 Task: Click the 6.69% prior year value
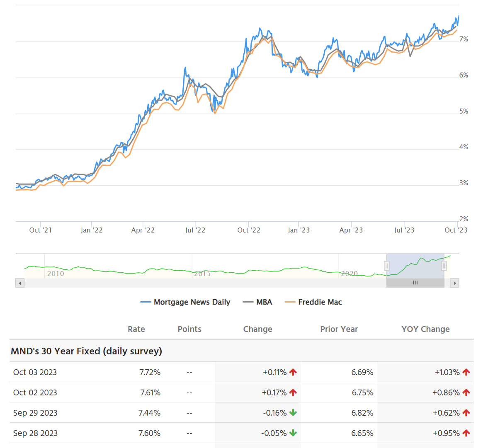point(362,372)
